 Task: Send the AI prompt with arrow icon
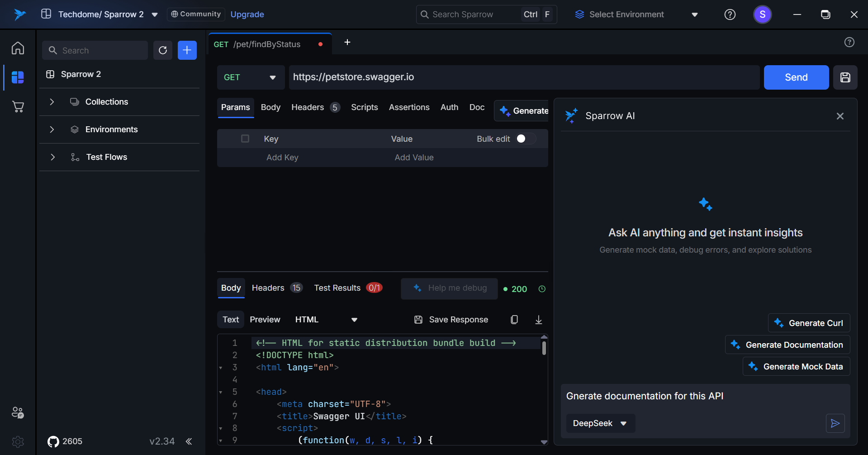click(835, 423)
